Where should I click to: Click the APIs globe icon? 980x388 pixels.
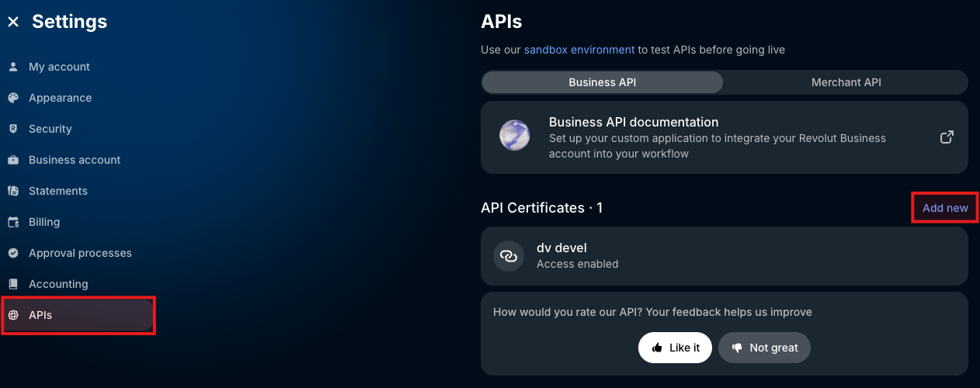[x=13, y=315]
